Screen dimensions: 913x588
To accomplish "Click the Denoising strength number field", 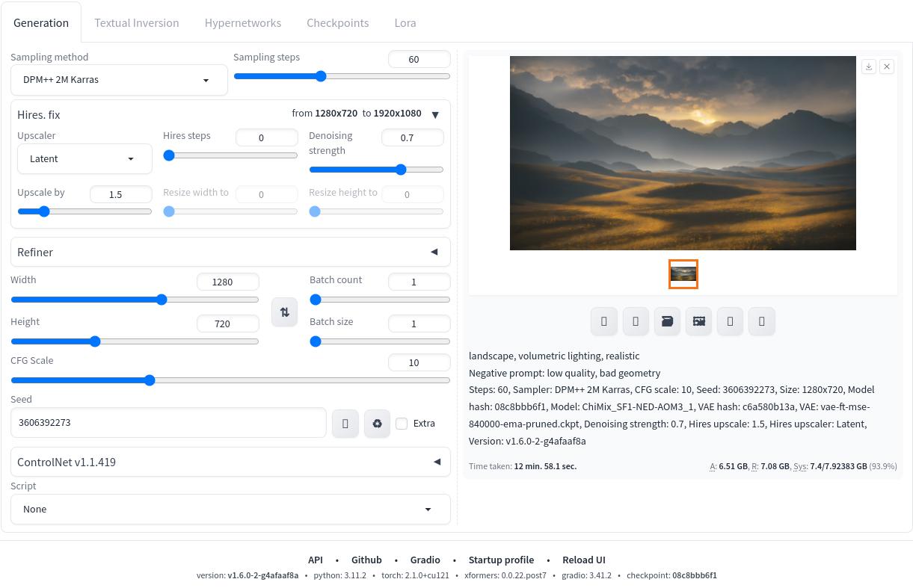I will (412, 137).
